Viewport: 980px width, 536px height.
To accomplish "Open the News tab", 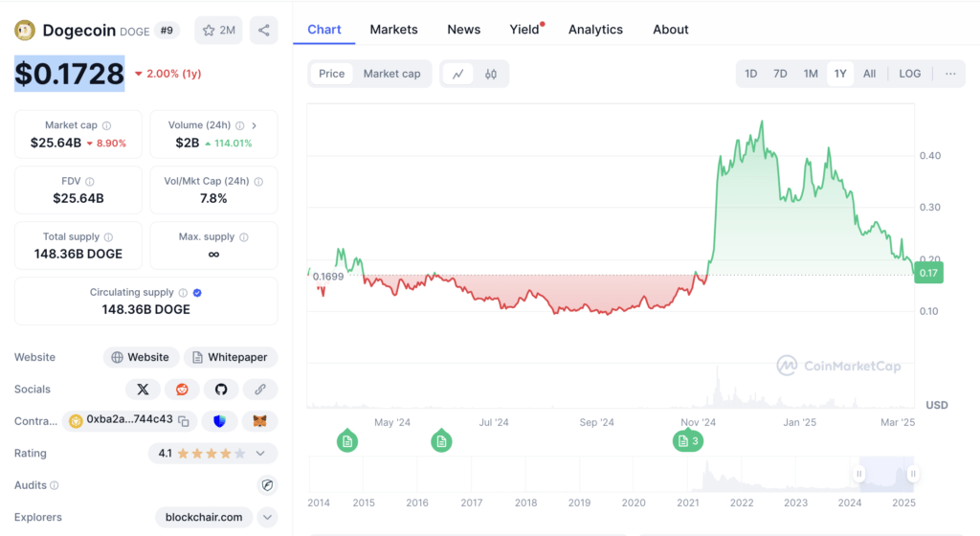I will pyautogui.click(x=464, y=30).
